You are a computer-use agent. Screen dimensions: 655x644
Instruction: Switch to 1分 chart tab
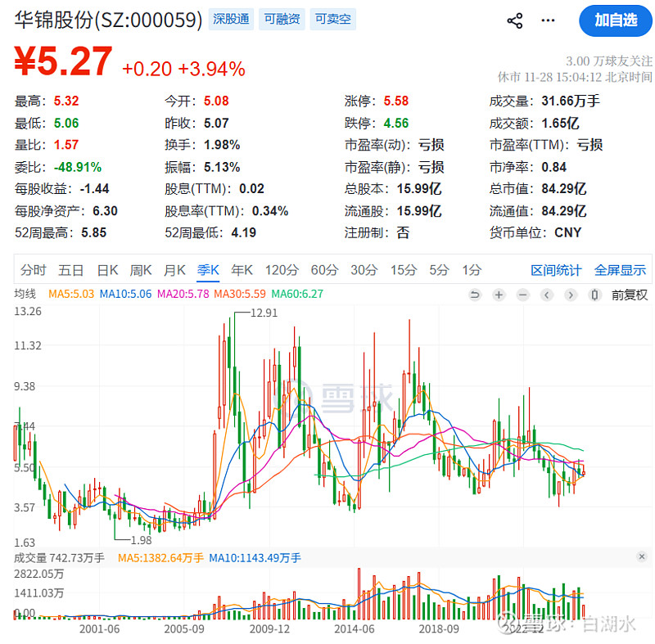472,270
